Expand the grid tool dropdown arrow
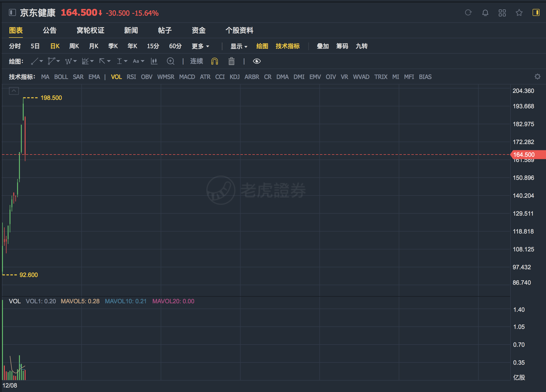546x392 pixels. (x=92, y=61)
